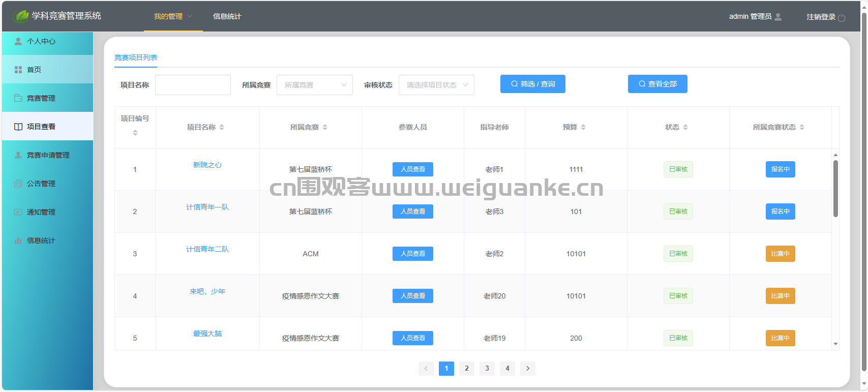
Task: Open project link 新院之心
Action: [x=207, y=165]
